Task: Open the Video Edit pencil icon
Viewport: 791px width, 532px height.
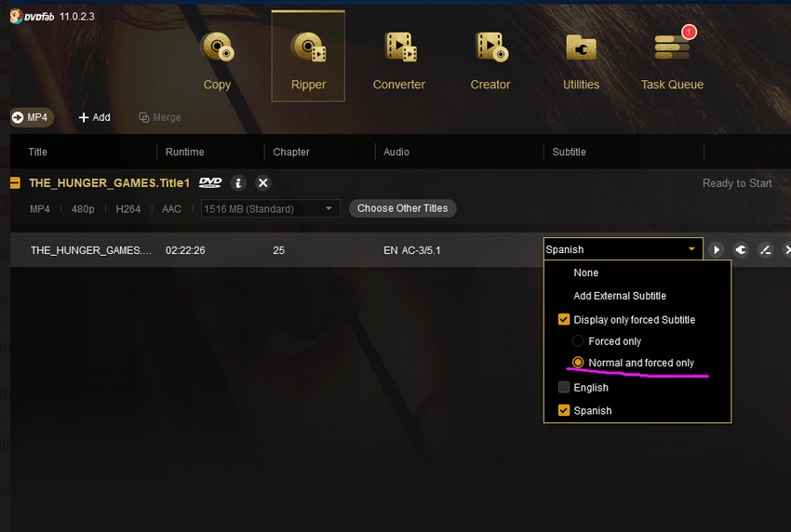Action: click(x=765, y=249)
